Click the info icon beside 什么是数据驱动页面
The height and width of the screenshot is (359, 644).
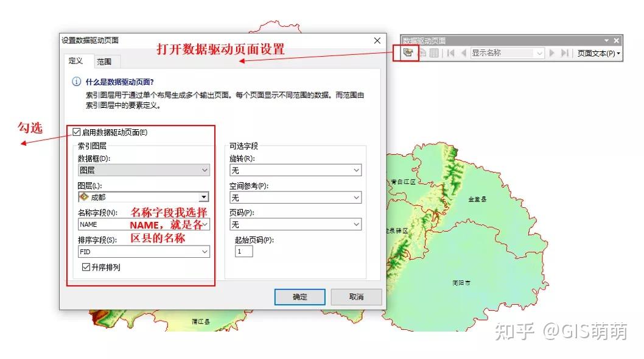77,82
